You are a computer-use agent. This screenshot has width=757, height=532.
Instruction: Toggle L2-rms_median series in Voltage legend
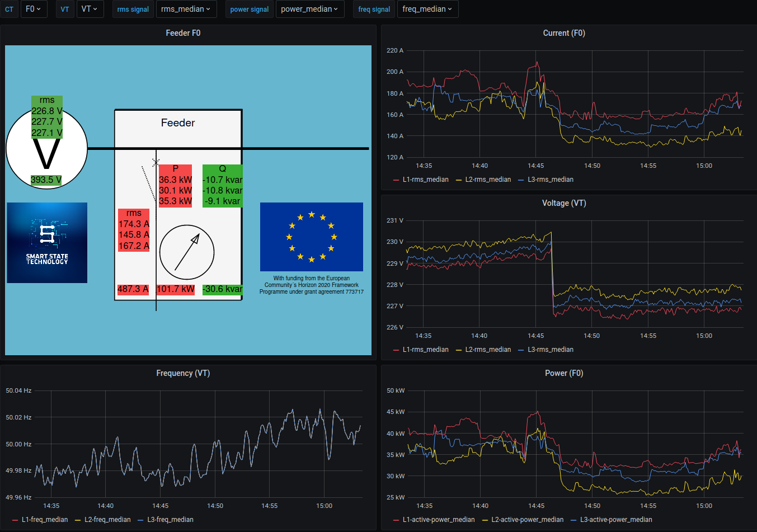[x=488, y=350]
